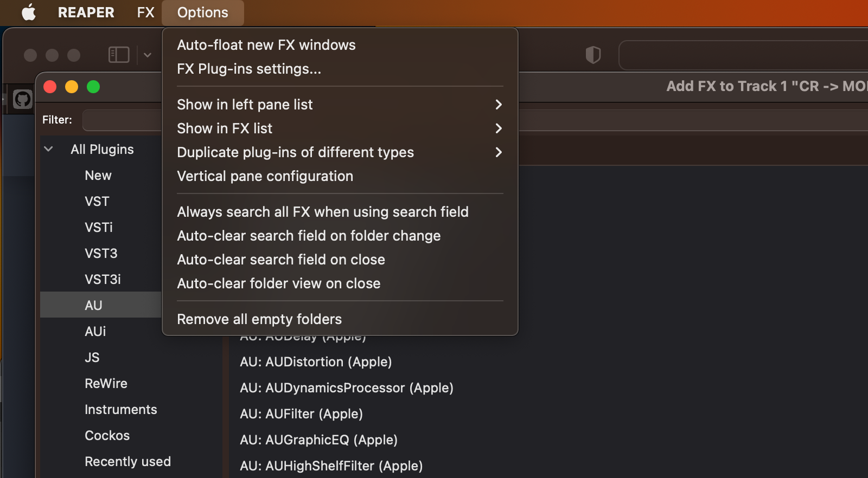Click the GitHub icon in the sidebar

(23, 99)
